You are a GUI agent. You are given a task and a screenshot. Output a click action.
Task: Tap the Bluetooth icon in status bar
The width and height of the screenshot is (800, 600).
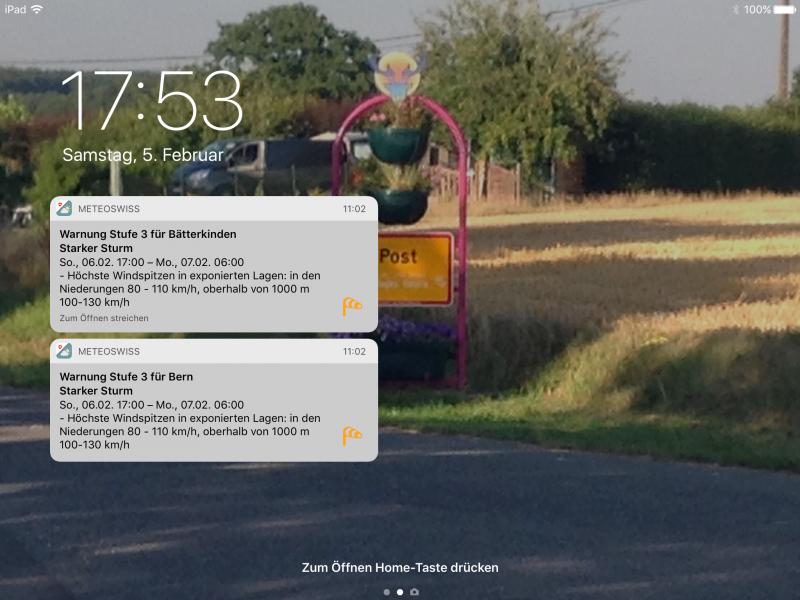click(x=734, y=9)
